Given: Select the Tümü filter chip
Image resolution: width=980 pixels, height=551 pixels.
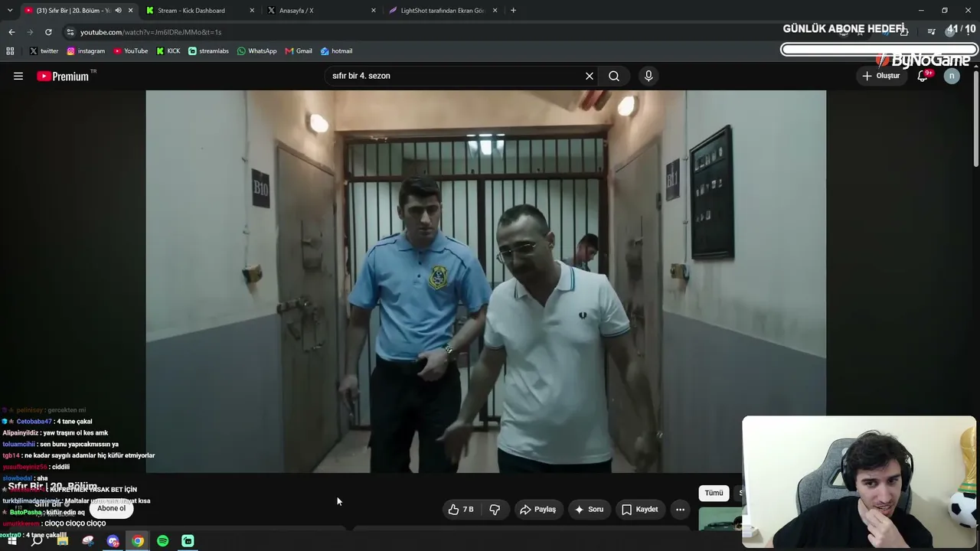Looking at the screenshot, I should click(x=714, y=494).
